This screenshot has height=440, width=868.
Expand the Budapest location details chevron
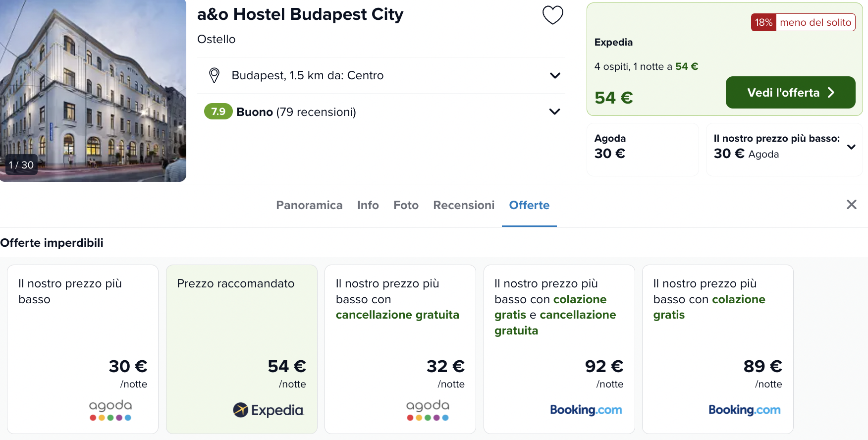coord(555,75)
